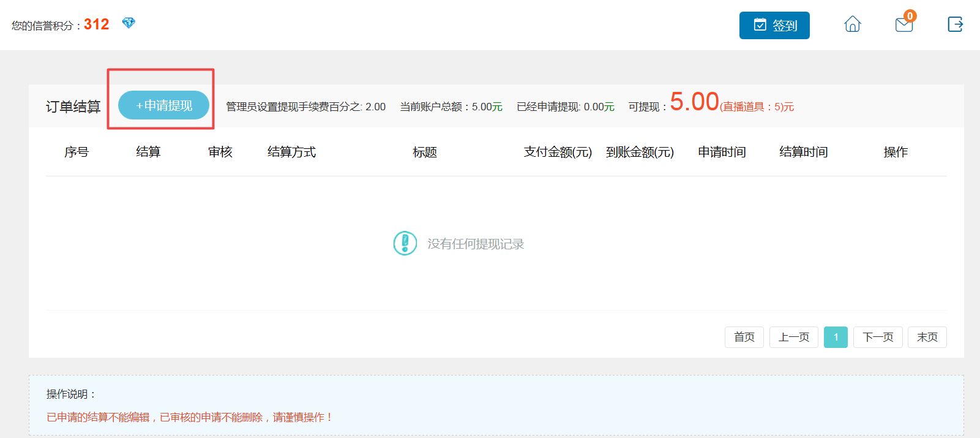Open the mail inbox envelope icon

coord(903,25)
